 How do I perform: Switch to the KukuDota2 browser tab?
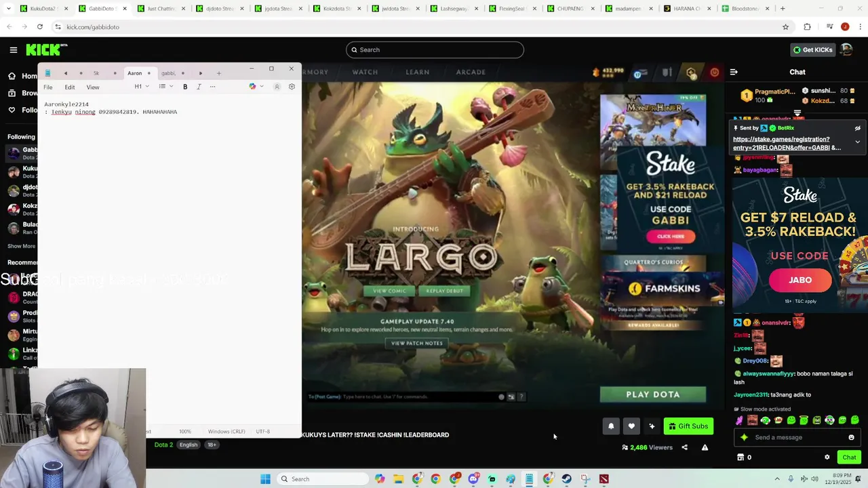point(43,9)
